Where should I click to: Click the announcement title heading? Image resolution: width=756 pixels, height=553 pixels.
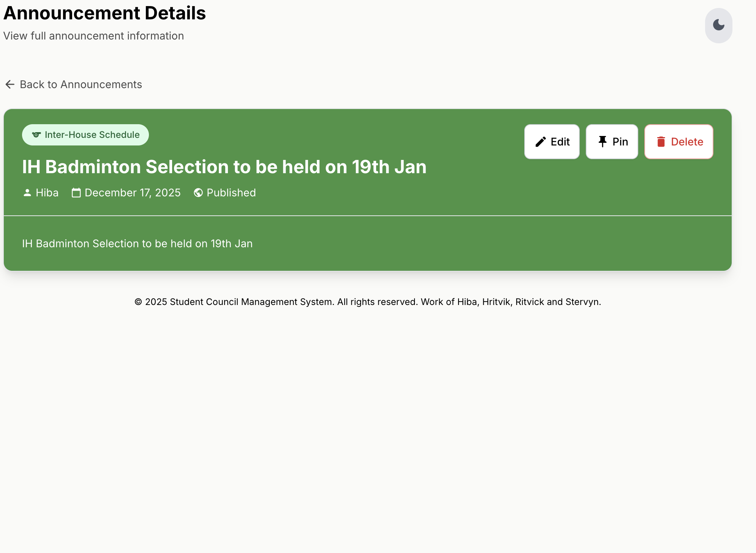click(x=224, y=167)
